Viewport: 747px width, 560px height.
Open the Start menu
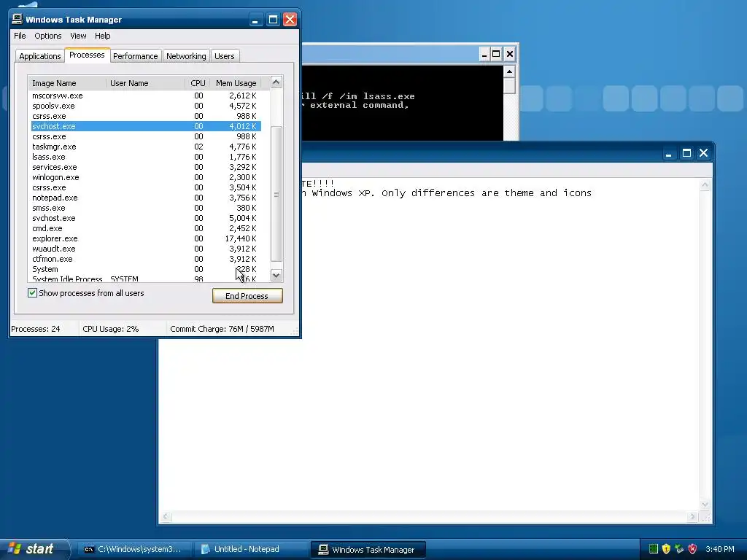[34, 549]
